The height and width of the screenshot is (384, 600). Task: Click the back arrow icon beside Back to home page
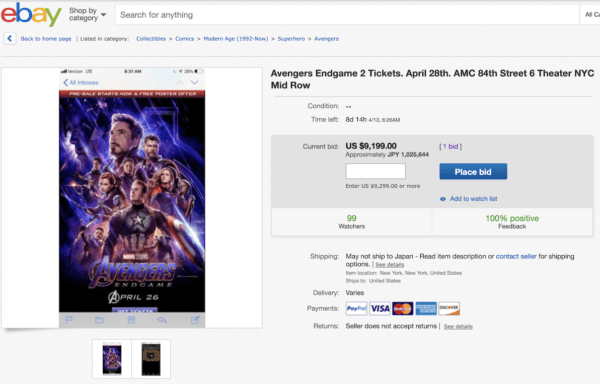tap(10, 38)
